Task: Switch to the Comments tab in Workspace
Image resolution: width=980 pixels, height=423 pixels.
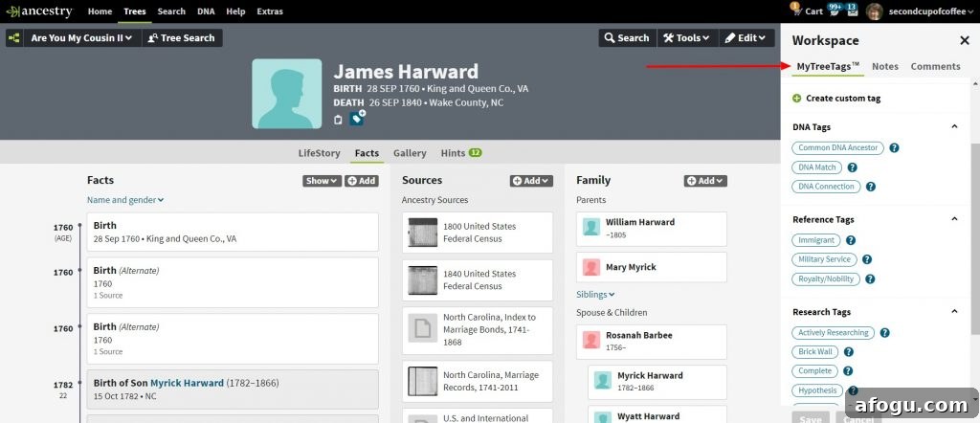Action: pos(935,66)
